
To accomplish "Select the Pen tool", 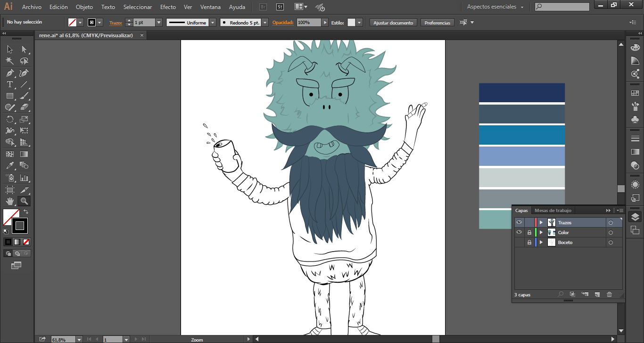I will [x=10, y=73].
